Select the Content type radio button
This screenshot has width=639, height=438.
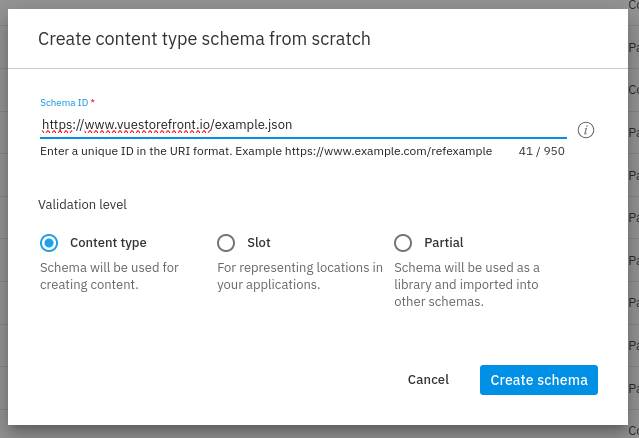[48, 243]
